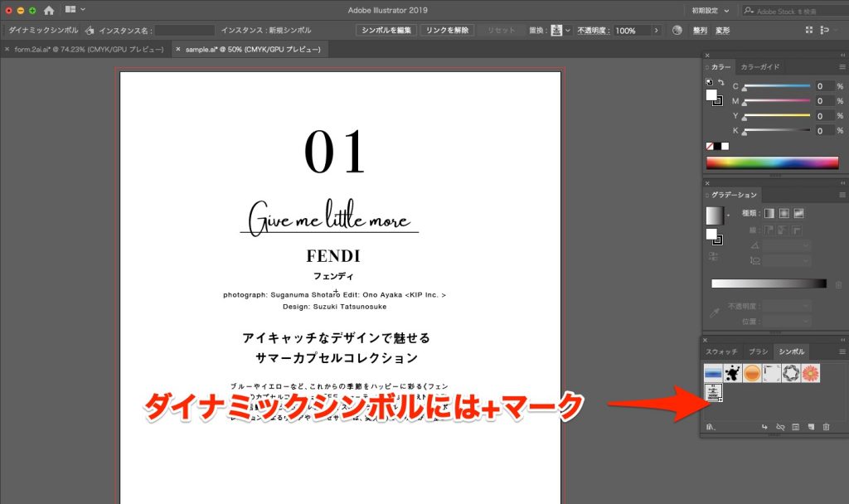Open the 整列 align panel link
Image resolution: width=849 pixels, height=504 pixels.
(x=700, y=31)
